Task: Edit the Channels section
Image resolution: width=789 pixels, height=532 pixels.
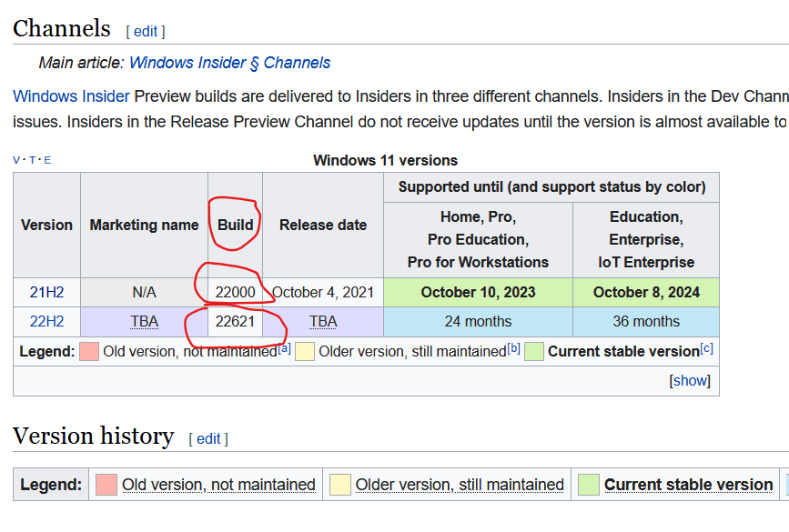Action: coord(146,32)
